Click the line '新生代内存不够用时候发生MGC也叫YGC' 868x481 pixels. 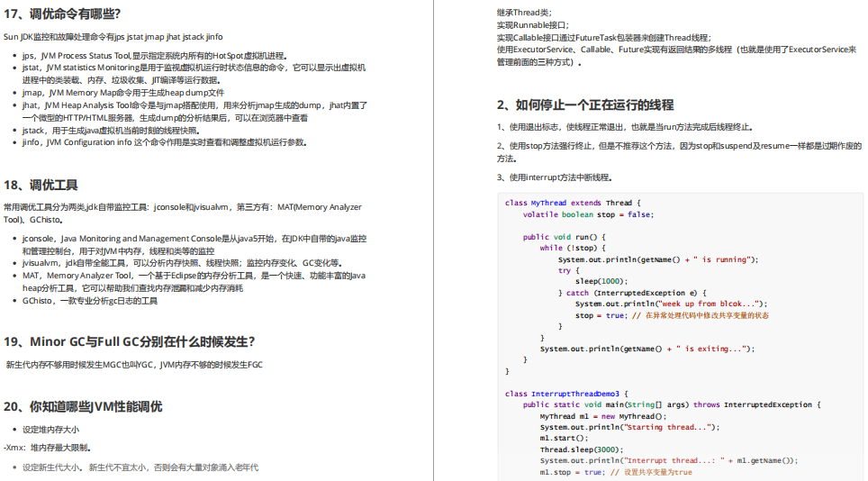click(134, 365)
